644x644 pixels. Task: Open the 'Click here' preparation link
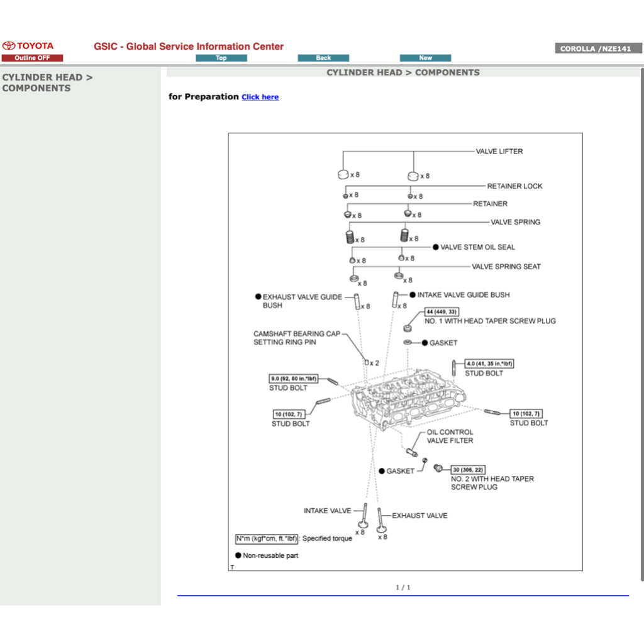[260, 97]
